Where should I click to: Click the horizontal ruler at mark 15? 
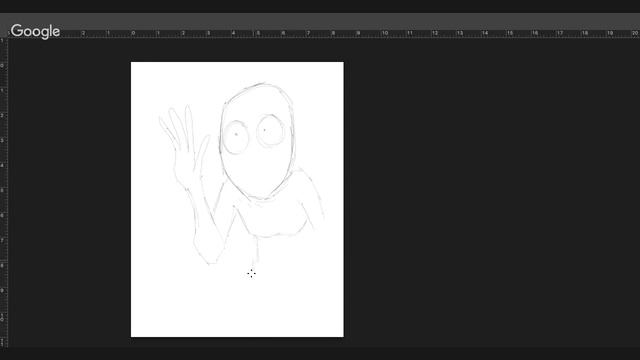(509, 33)
